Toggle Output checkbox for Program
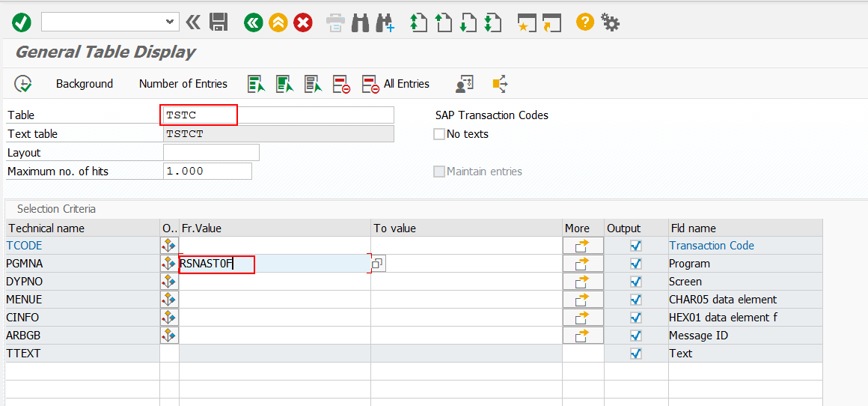The height and width of the screenshot is (406, 868). [x=636, y=264]
